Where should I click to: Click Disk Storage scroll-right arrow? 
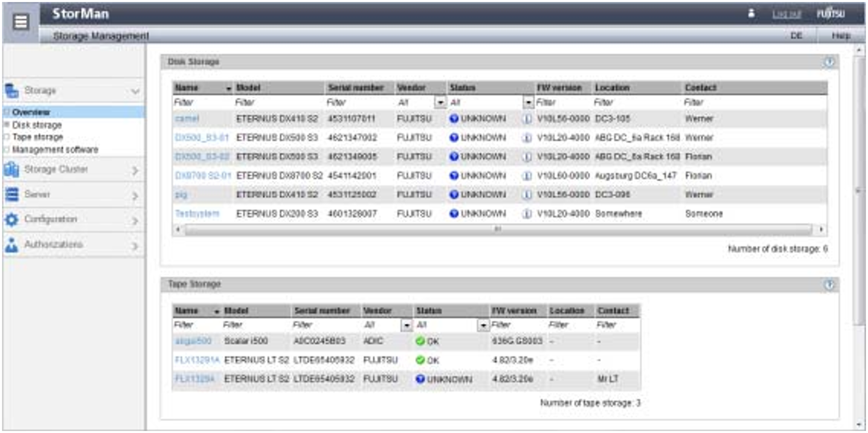(821, 229)
